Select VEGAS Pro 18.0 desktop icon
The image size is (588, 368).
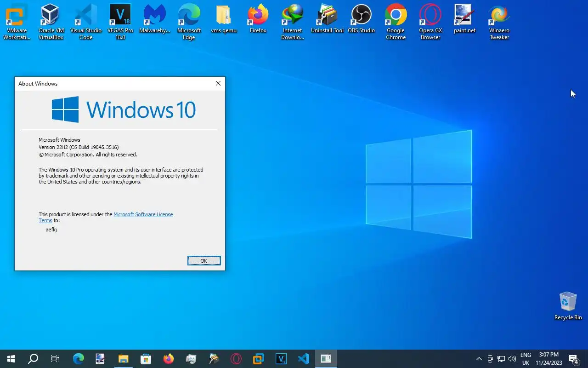coord(120,22)
